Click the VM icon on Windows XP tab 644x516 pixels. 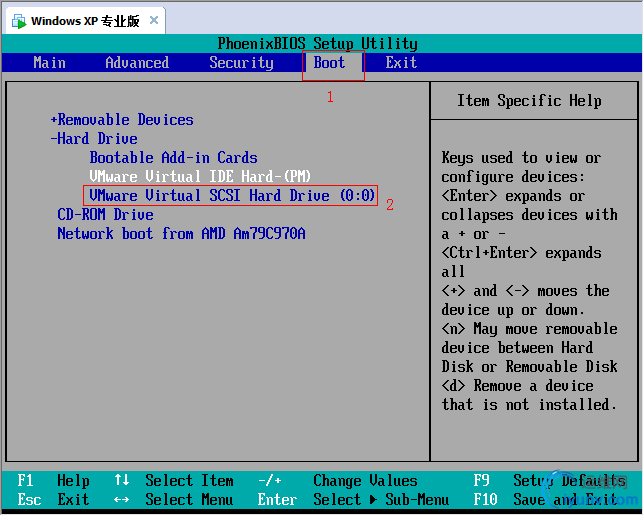pyautogui.click(x=19, y=21)
